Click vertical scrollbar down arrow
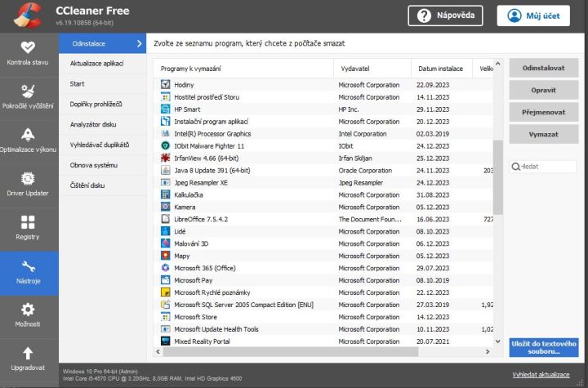Image resolution: width=588 pixels, height=388 pixels. coord(497,341)
